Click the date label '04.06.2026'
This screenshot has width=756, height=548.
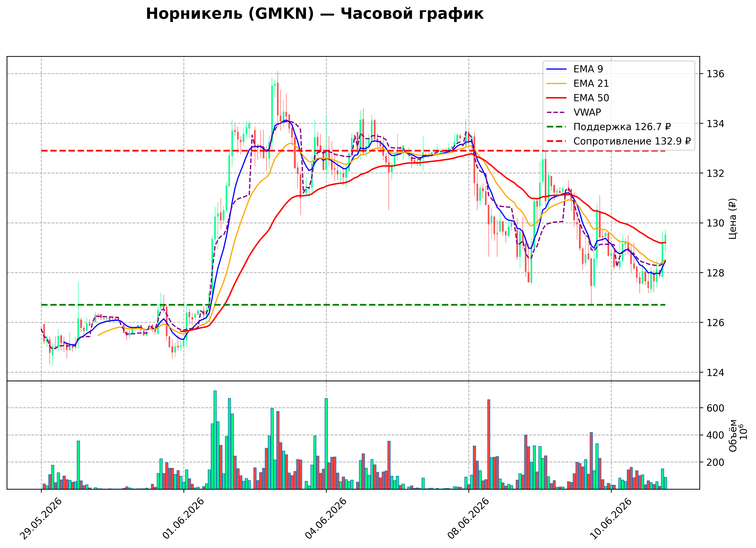(326, 519)
